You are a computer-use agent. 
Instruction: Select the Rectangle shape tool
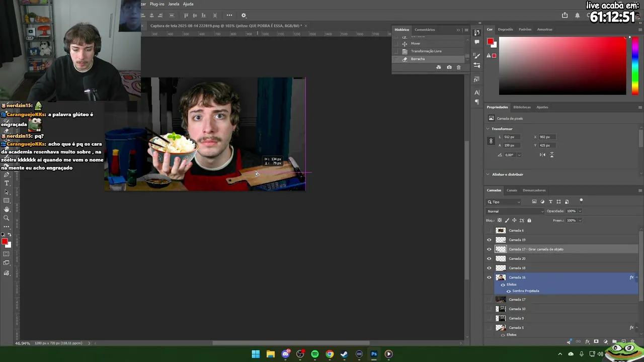click(x=7, y=201)
